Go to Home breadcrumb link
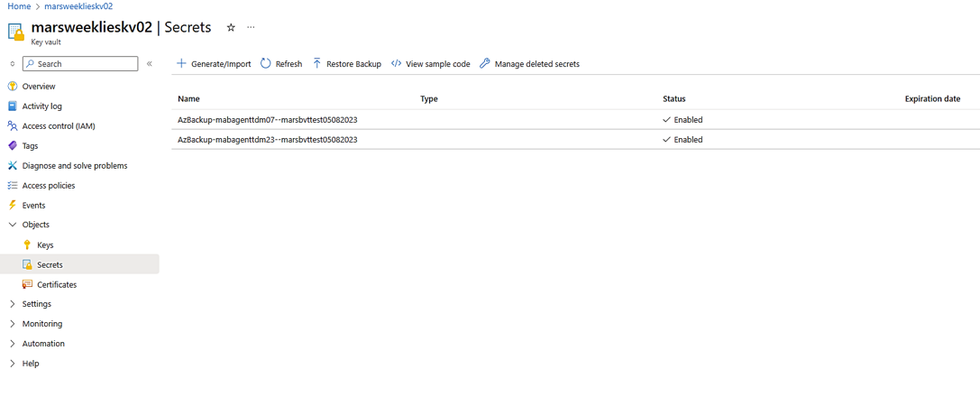This screenshot has width=980, height=406. click(19, 5)
